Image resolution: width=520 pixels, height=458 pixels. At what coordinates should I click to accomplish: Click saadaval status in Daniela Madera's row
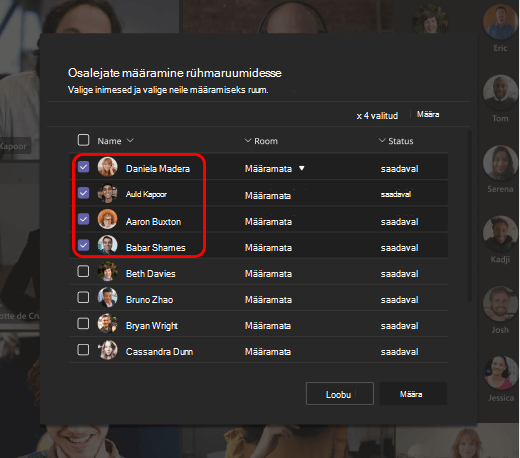[x=399, y=169]
